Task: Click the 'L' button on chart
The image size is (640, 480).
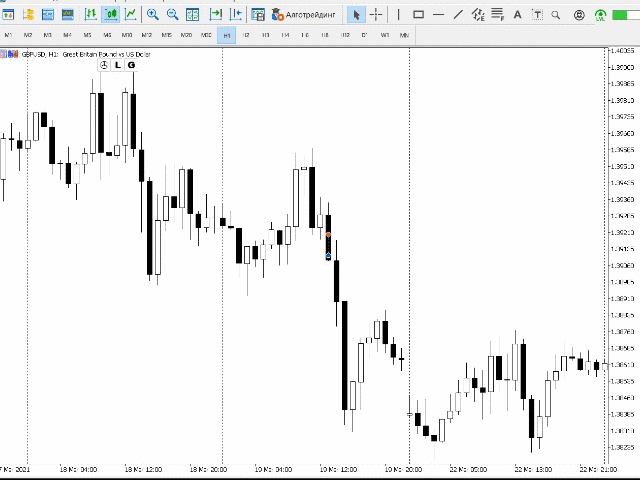Action: [118, 65]
